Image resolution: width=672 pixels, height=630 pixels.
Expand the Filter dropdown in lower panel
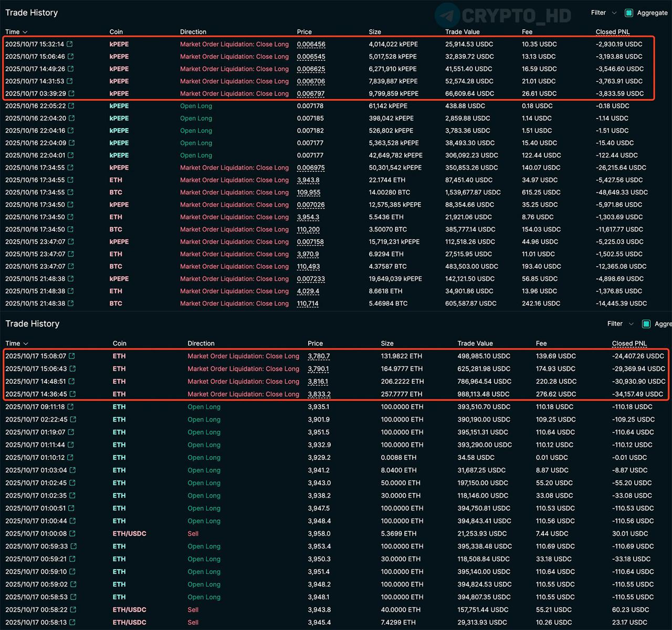pos(621,324)
